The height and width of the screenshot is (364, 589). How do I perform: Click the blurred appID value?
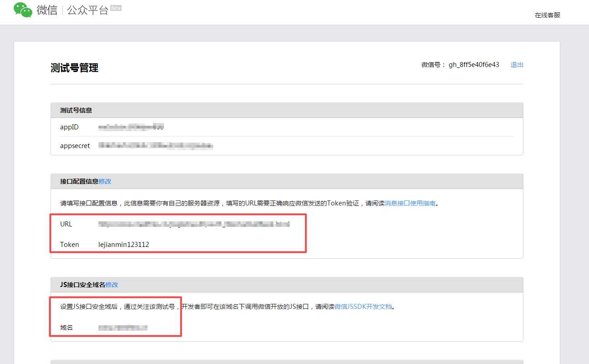pyautogui.click(x=131, y=127)
